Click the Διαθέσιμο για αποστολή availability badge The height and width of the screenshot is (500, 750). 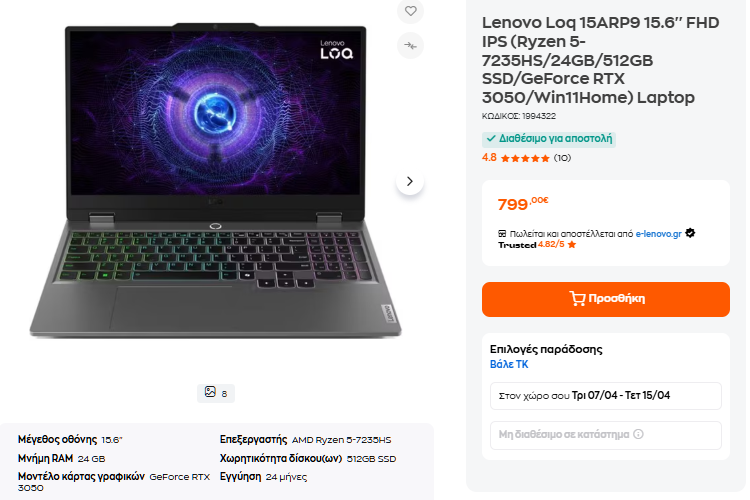tap(548, 139)
